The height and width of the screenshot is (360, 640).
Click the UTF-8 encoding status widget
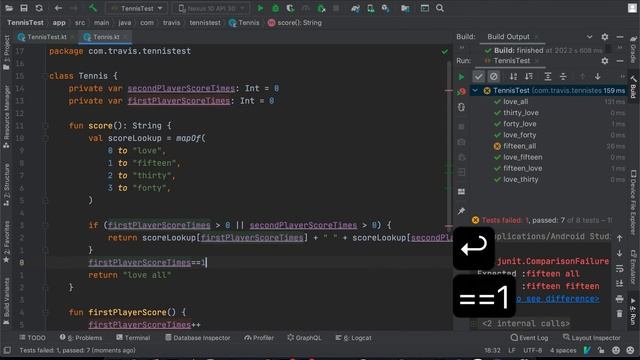point(532,350)
